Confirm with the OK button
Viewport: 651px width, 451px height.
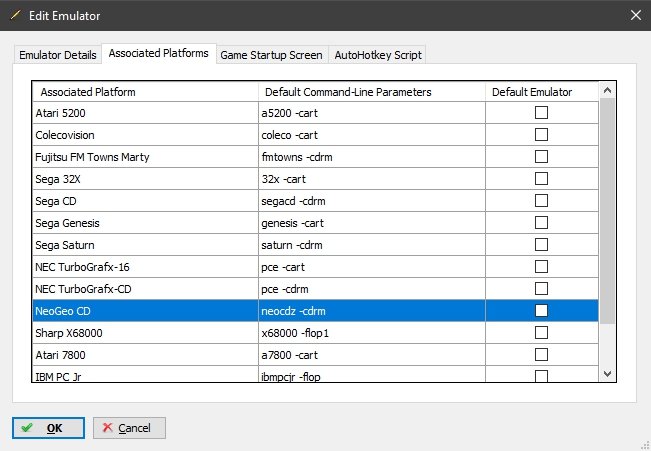tap(48, 428)
